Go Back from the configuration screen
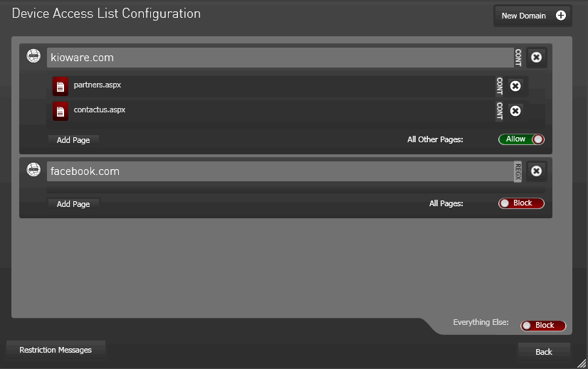The image size is (588, 369). 544,352
